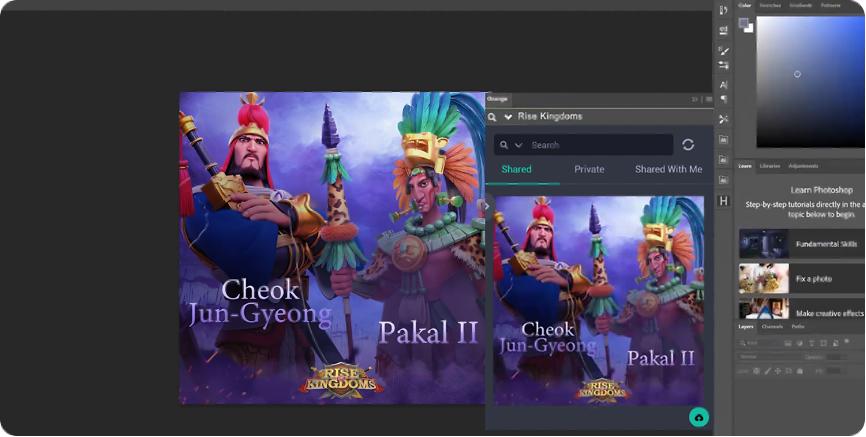Switch to the Private tab

[x=589, y=169]
